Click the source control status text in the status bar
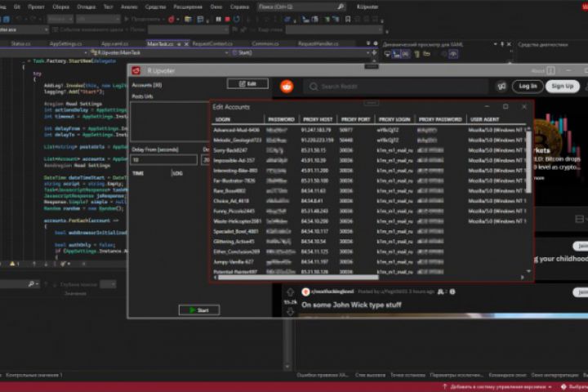Screen dimensions: 588x392 tap(498, 387)
